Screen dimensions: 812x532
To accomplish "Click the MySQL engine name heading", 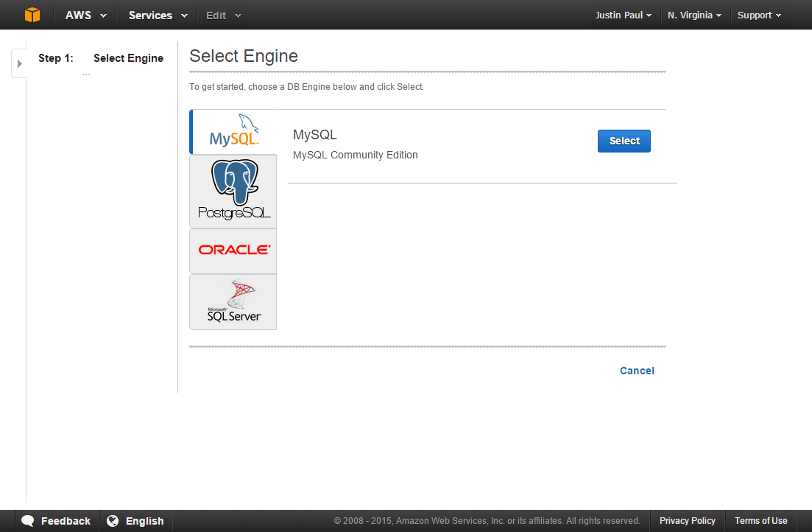I will tap(315, 135).
